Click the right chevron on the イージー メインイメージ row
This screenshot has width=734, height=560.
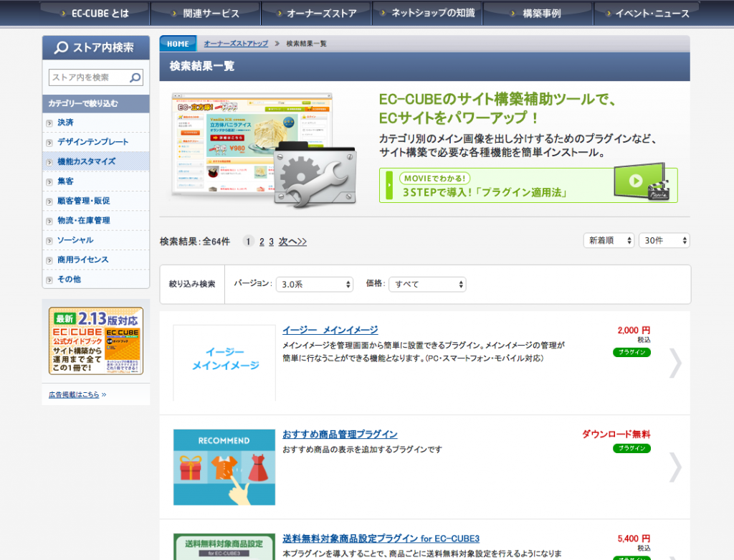click(x=675, y=363)
